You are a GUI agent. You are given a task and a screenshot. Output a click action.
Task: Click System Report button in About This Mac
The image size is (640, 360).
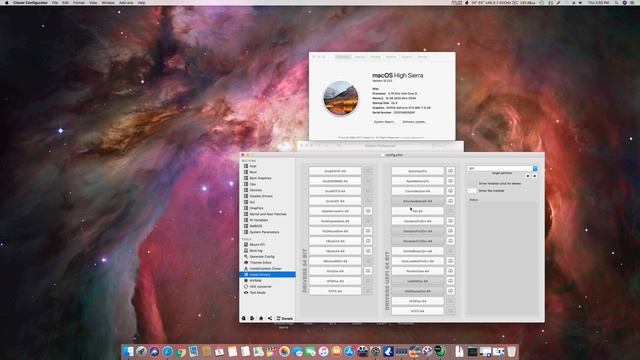click(384, 122)
